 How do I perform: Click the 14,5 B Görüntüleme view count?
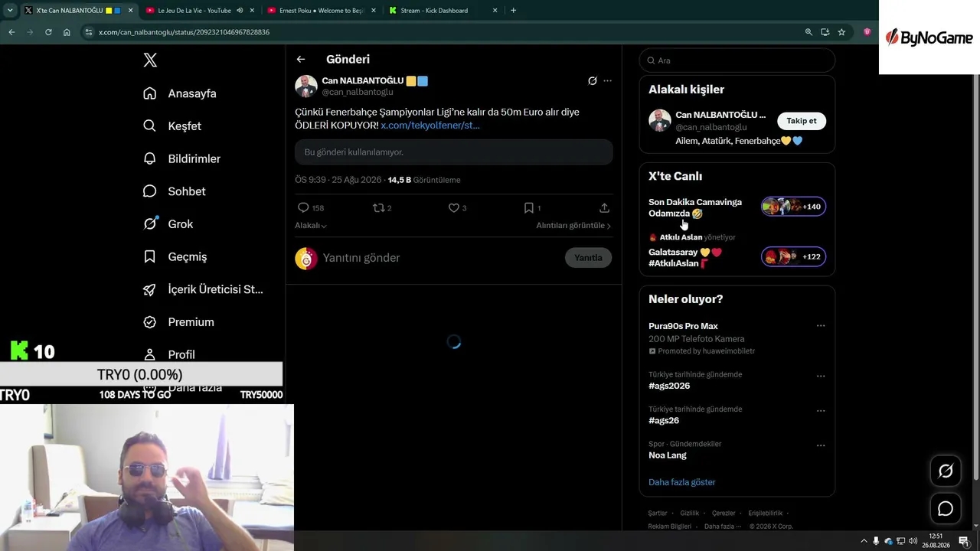click(424, 180)
